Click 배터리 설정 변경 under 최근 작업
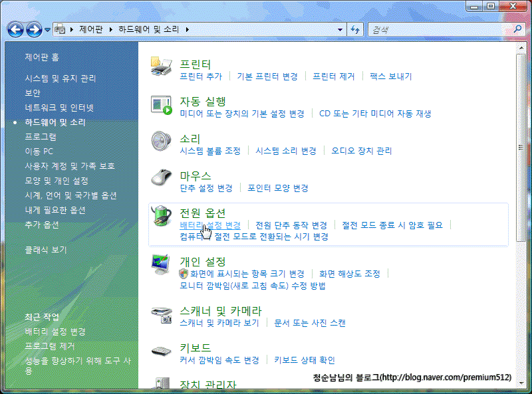Screen dimensions: 532x394 click(55, 332)
